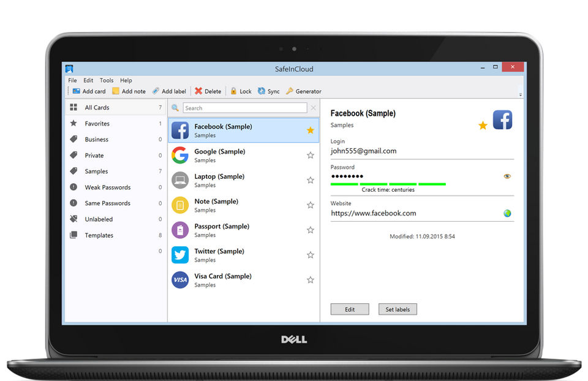Open the password Generator
This screenshot has height=381, width=588.
(x=289, y=91)
